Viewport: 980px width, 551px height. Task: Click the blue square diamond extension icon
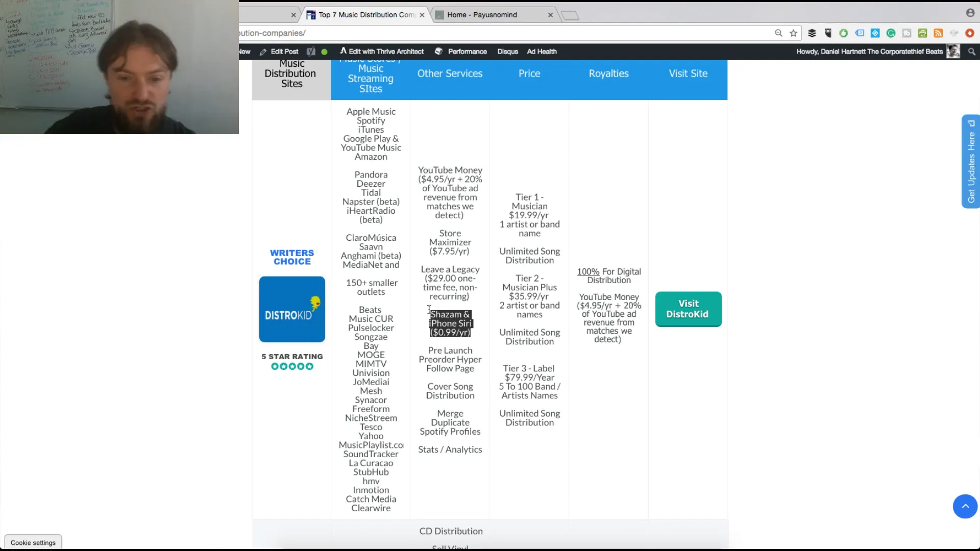click(x=875, y=33)
